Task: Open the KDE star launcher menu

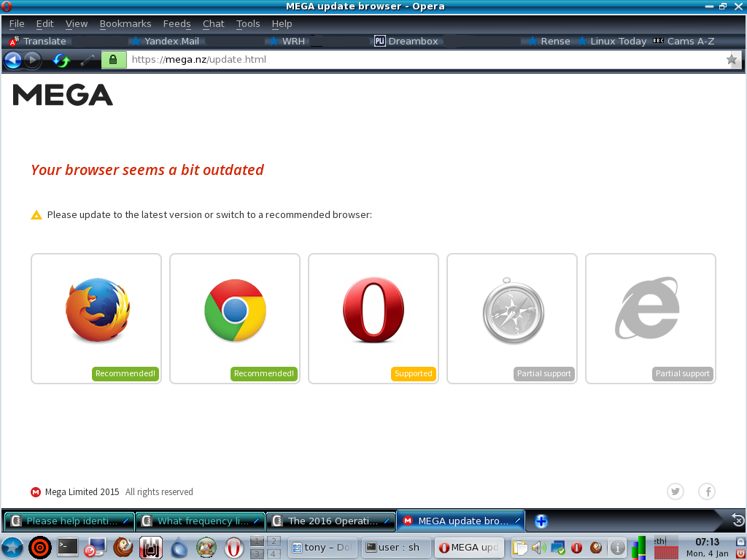Action: pyautogui.click(x=12, y=548)
